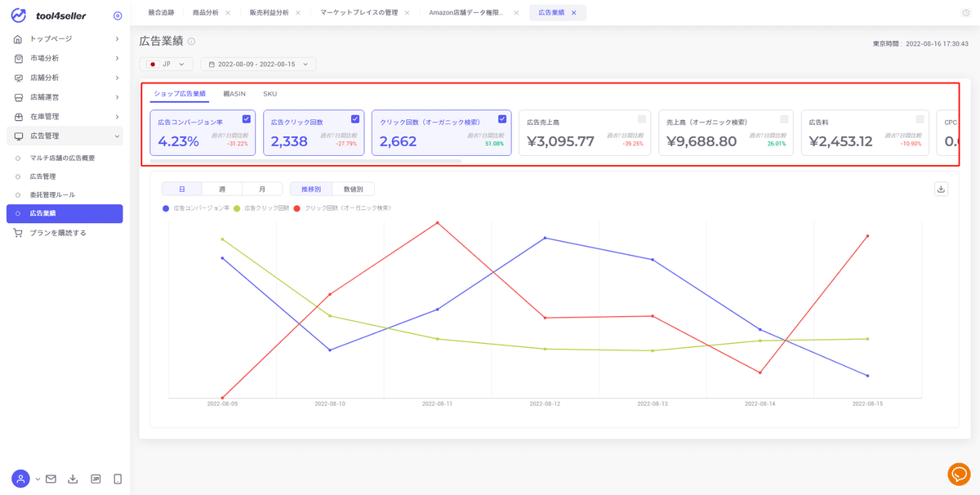
Task: Close the active 広告業績 tab
Action: (574, 13)
